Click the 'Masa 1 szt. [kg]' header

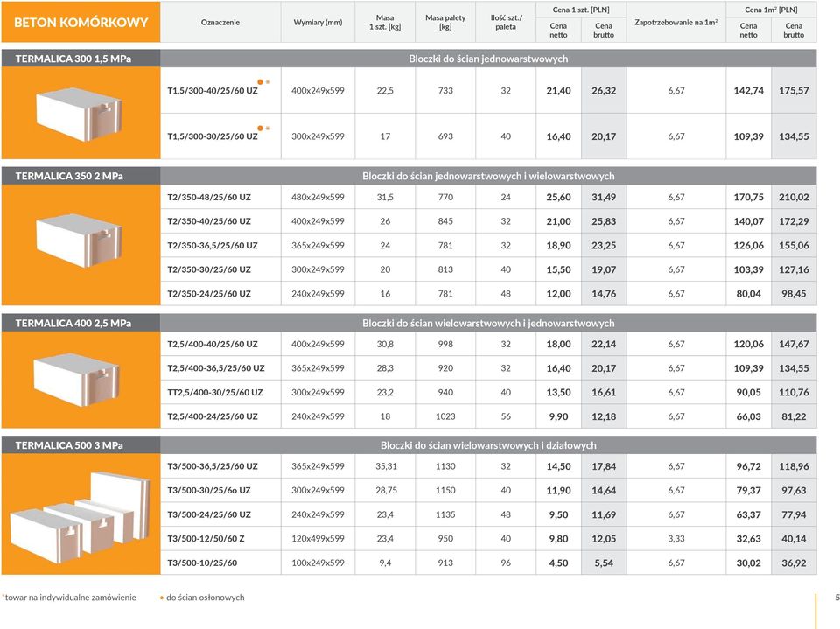385,23
